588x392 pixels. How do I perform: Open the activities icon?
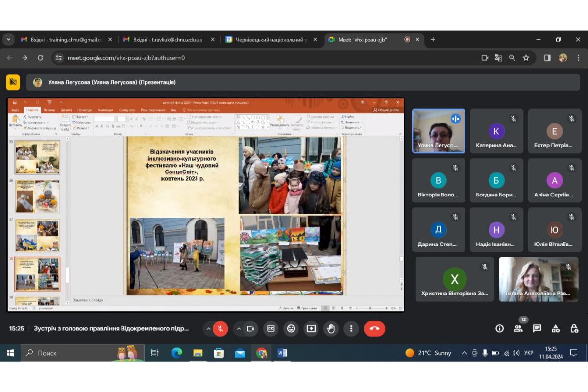click(556, 329)
